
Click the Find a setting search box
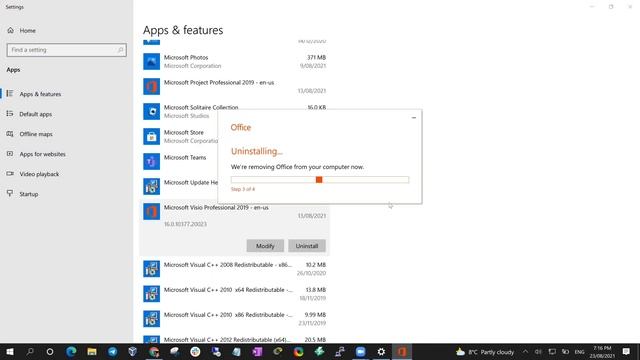[x=67, y=50]
